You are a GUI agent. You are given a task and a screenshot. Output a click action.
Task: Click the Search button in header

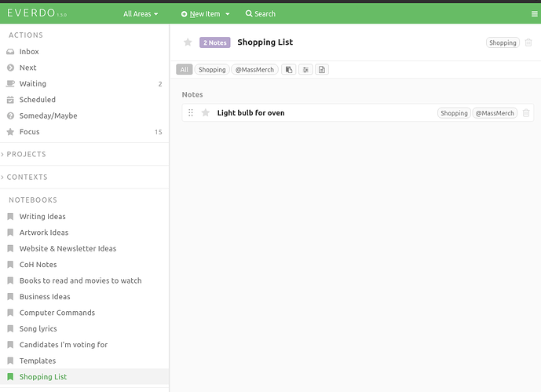pos(261,14)
